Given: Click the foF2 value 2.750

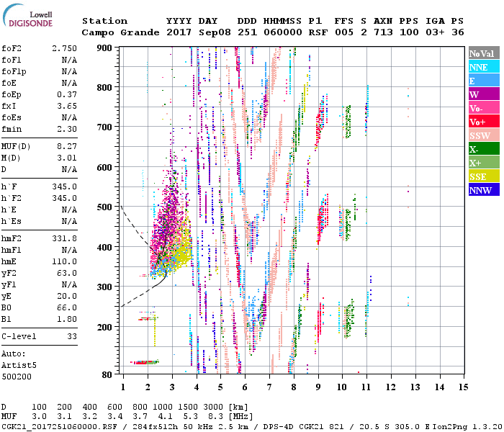Looking at the screenshot, I should point(64,48).
